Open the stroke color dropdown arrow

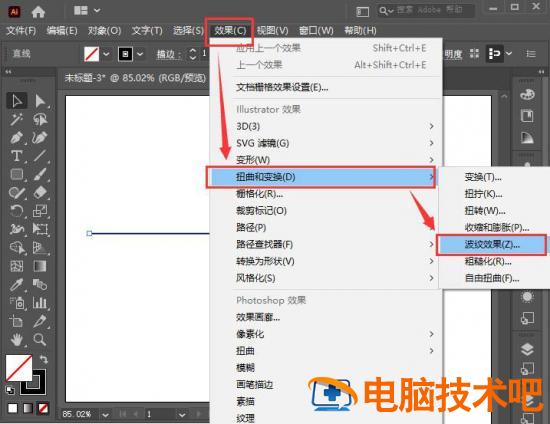pyautogui.click(x=140, y=54)
